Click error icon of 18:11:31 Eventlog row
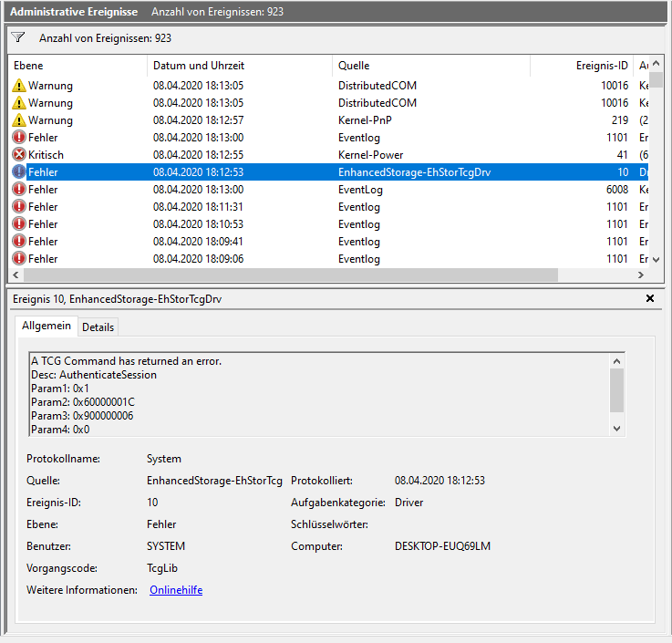The image size is (672, 643). (x=19, y=207)
